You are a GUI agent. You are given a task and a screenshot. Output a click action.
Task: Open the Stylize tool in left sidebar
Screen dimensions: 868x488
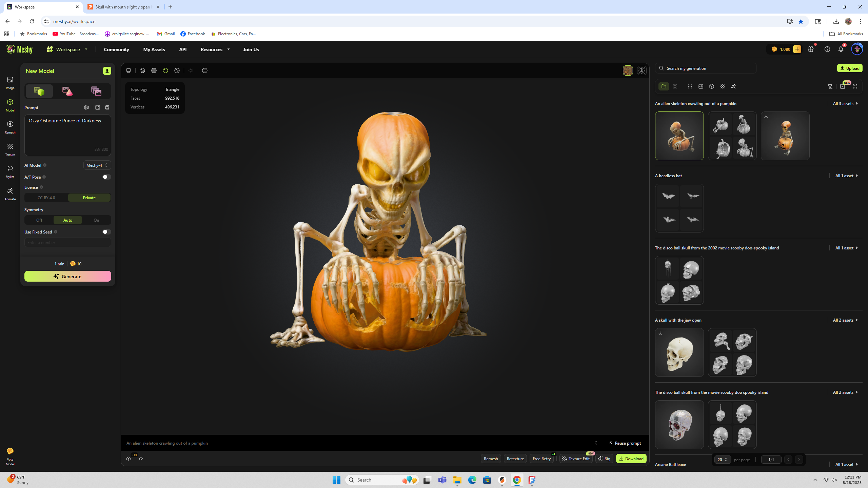tap(10, 171)
